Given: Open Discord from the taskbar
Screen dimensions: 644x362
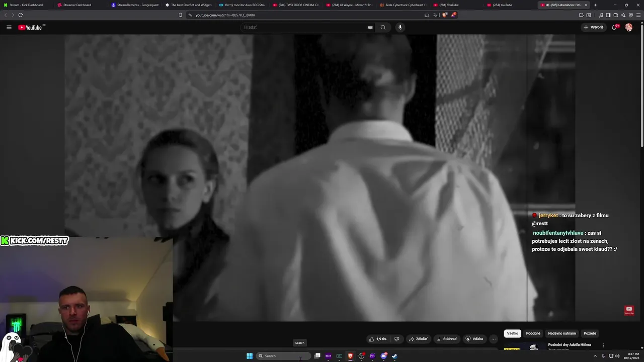Looking at the screenshot, I should [x=384, y=356].
